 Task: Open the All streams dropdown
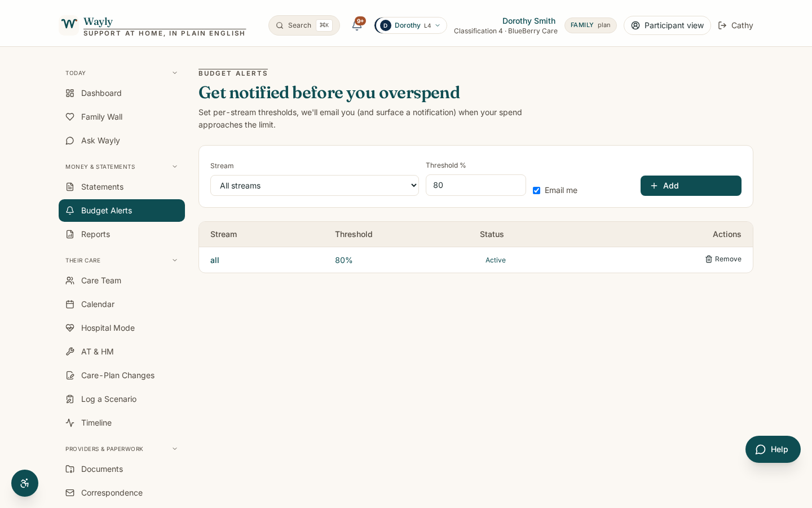(x=315, y=186)
